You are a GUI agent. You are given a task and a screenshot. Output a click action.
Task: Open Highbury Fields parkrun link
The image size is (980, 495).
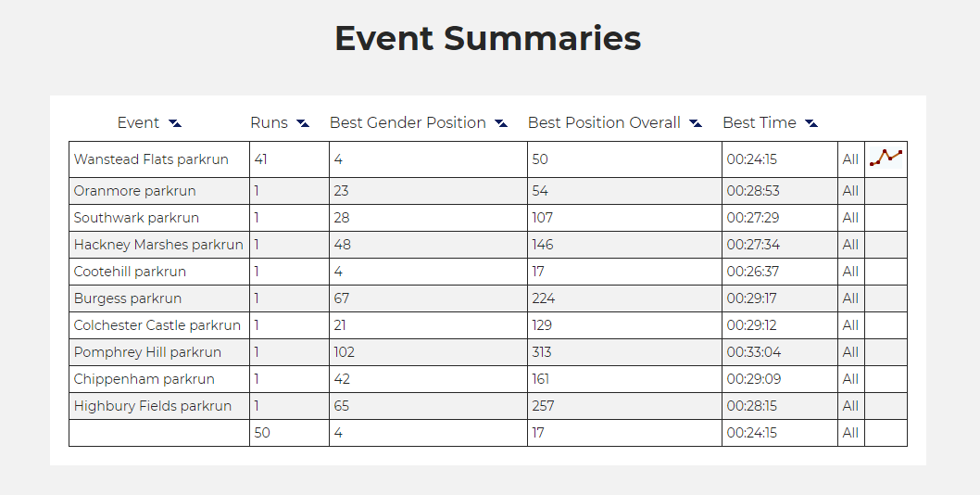pos(153,406)
